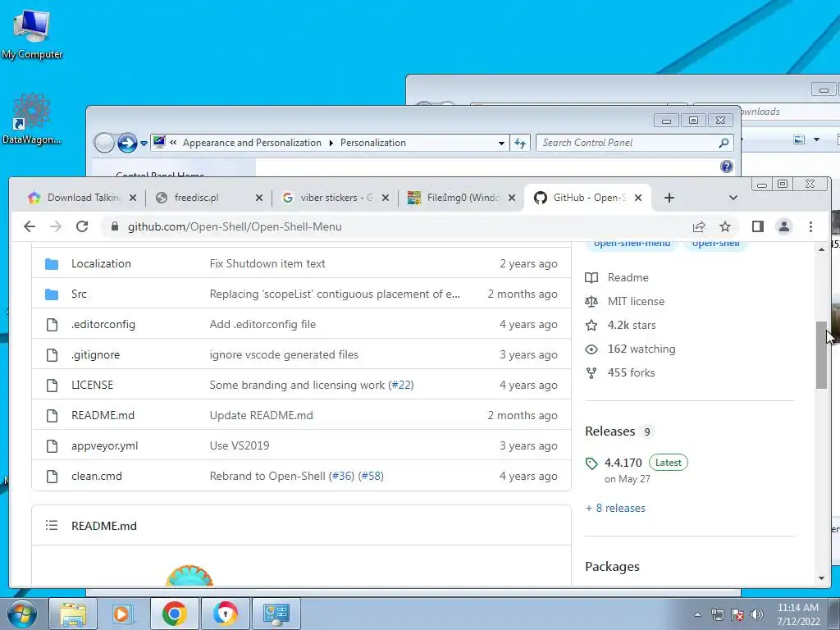Image resolution: width=840 pixels, height=630 pixels.
Task: Open Windows Start orb
Action: pyautogui.click(x=21, y=614)
